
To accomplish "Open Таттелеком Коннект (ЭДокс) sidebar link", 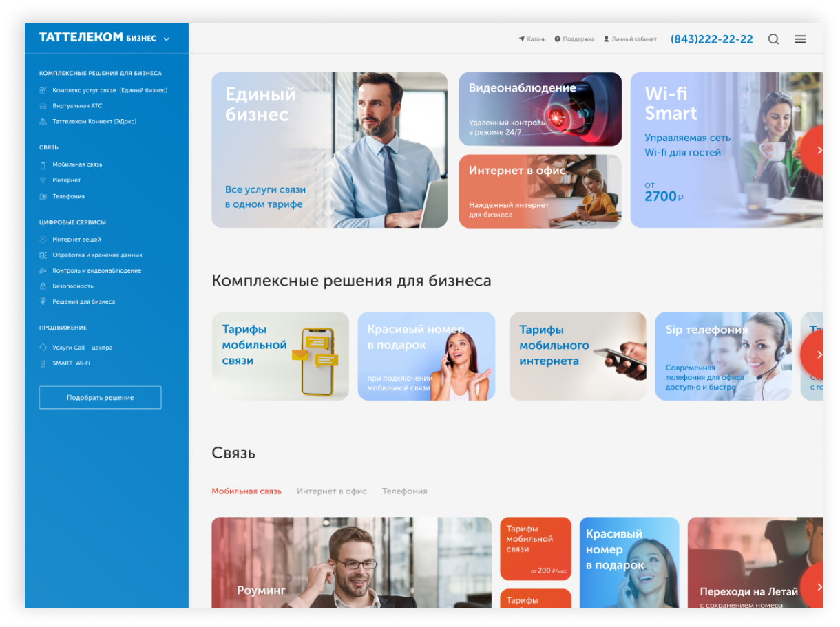I will point(94,122).
